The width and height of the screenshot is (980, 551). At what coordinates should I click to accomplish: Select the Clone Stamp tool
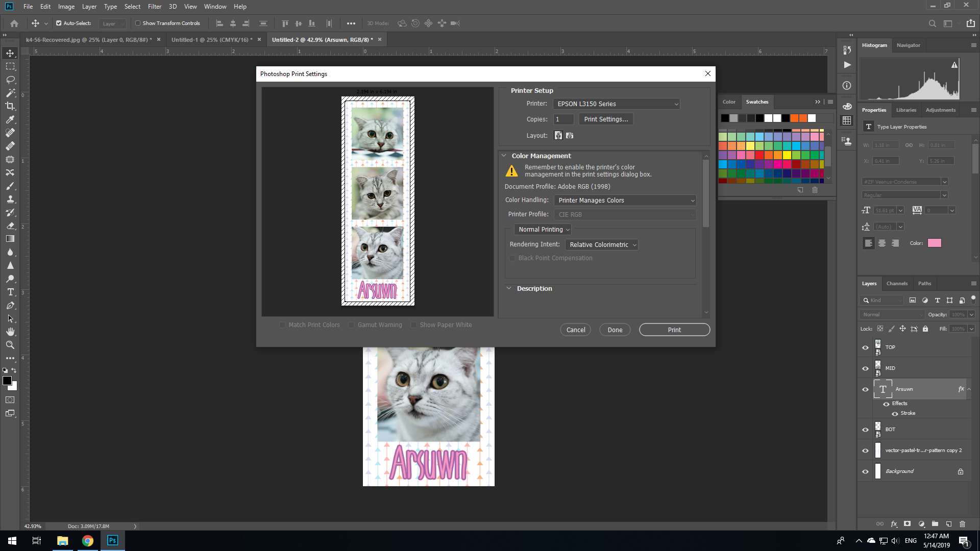click(x=10, y=199)
